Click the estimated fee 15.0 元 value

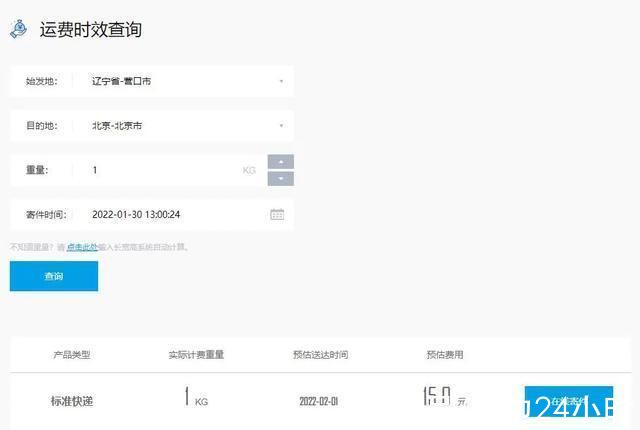tap(445, 397)
